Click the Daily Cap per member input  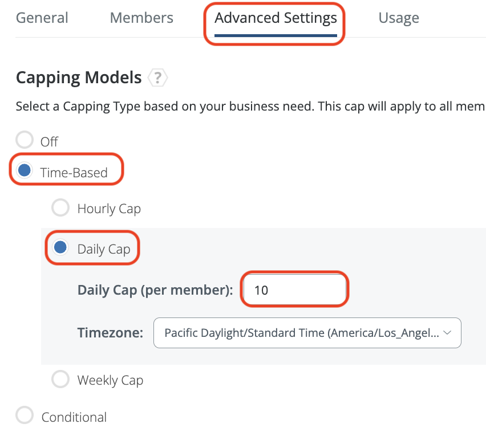(x=294, y=290)
